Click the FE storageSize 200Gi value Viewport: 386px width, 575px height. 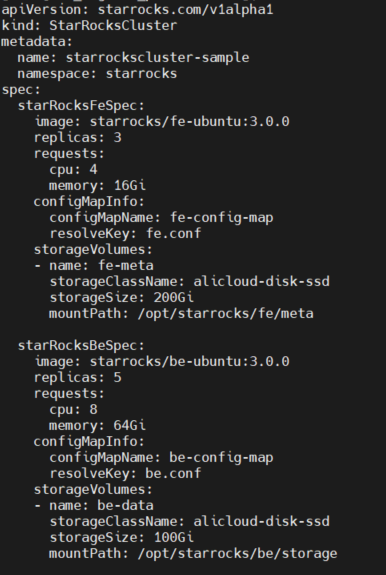[x=173, y=297]
